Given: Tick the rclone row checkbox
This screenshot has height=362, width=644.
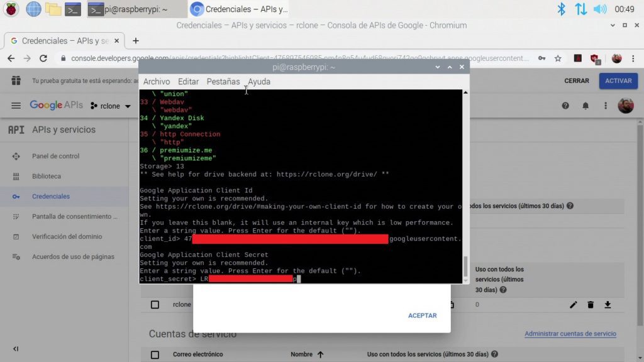Looking at the screenshot, I should tap(155, 305).
